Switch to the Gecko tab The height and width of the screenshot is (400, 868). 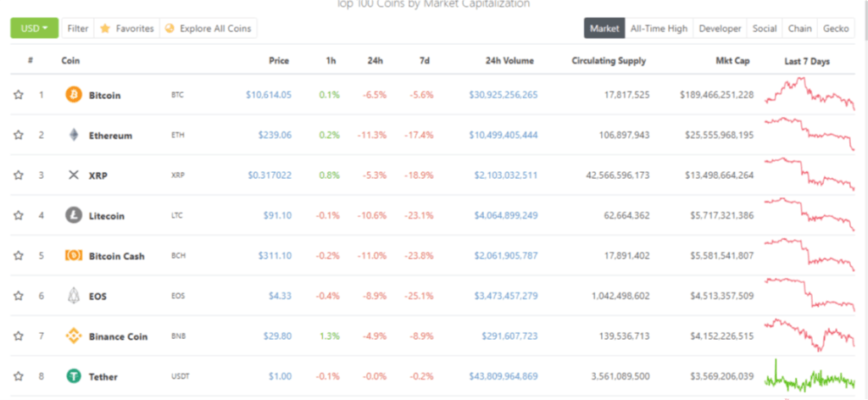pos(836,28)
